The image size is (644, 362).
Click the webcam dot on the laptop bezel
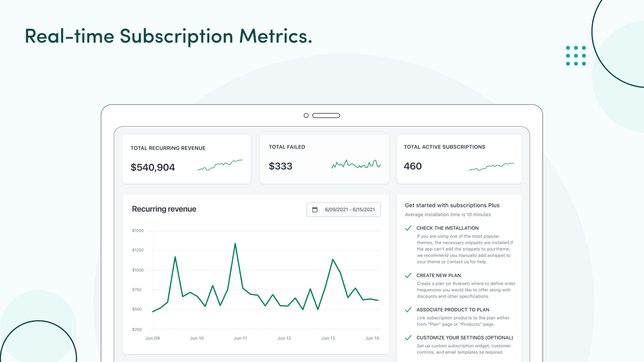(306, 115)
